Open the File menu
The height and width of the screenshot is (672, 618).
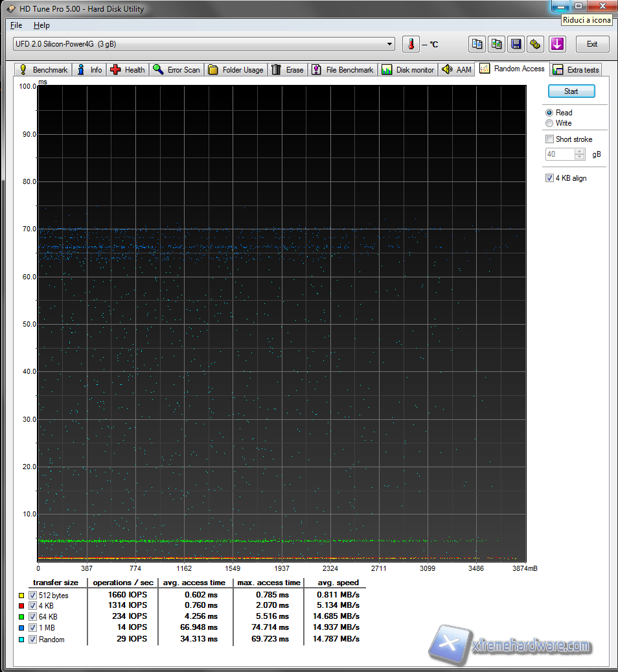(x=16, y=25)
